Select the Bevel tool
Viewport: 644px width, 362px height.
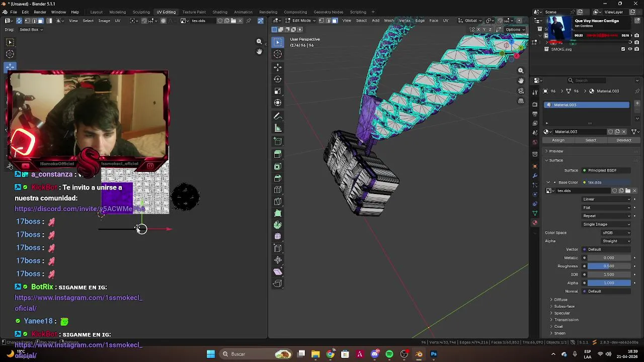tap(278, 178)
